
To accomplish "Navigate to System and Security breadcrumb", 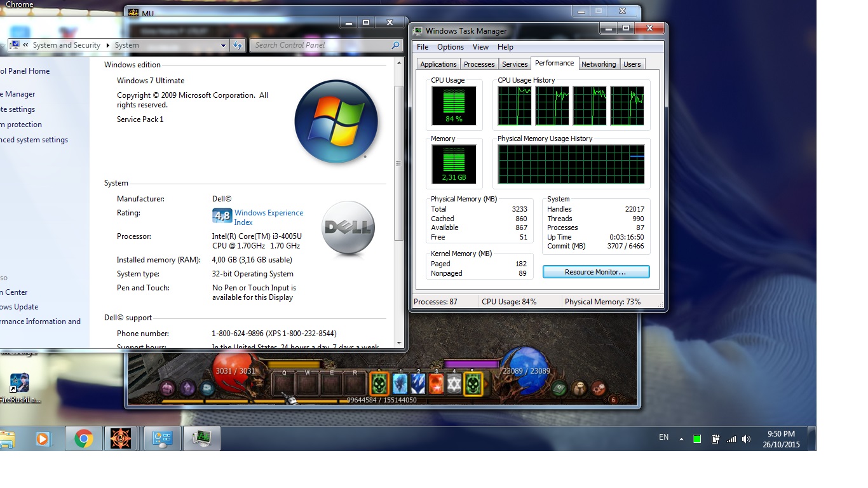I will (x=67, y=45).
